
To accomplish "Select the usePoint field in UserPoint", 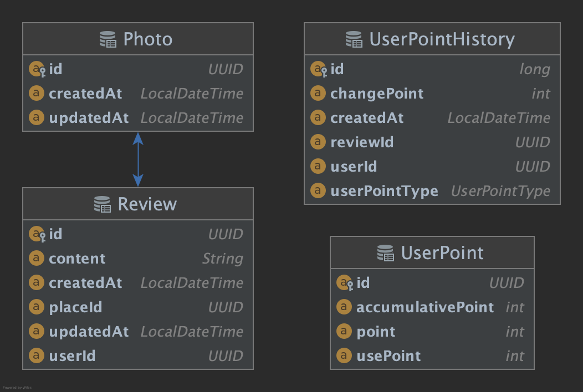I will pos(388,356).
